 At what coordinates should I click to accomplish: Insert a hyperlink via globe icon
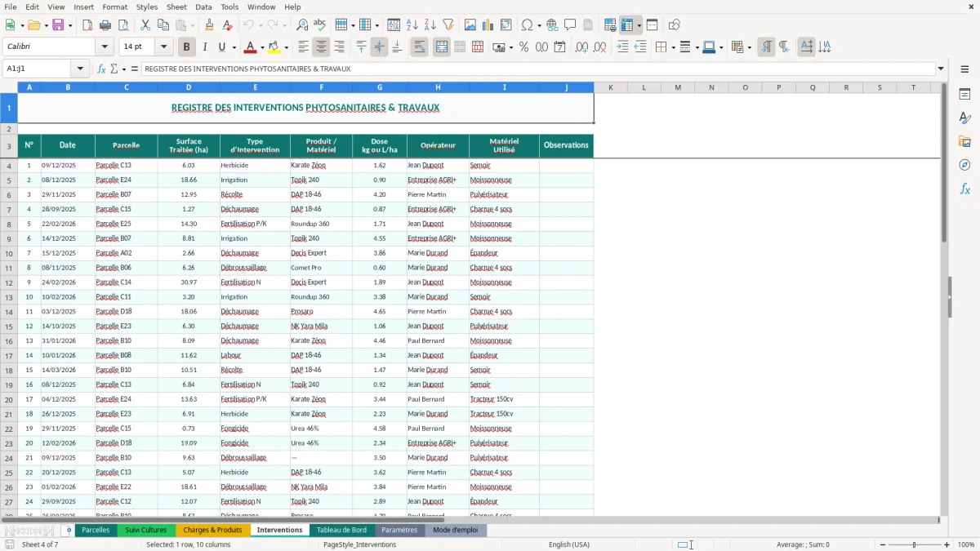point(552,25)
